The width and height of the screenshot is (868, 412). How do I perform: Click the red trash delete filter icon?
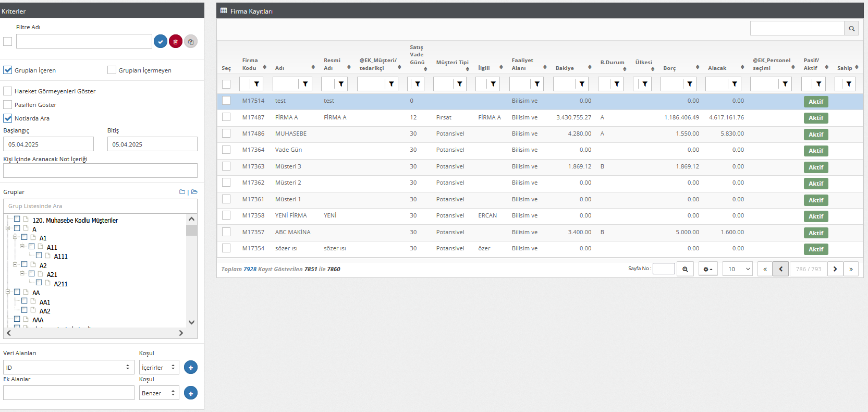tap(176, 41)
